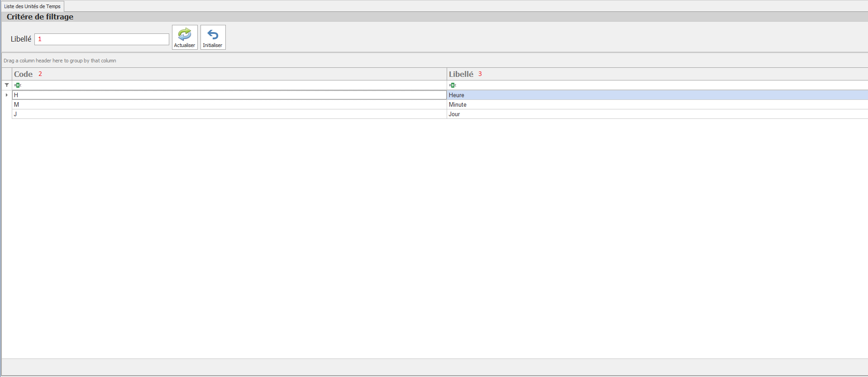Open Code column filter condition icon

click(x=18, y=85)
